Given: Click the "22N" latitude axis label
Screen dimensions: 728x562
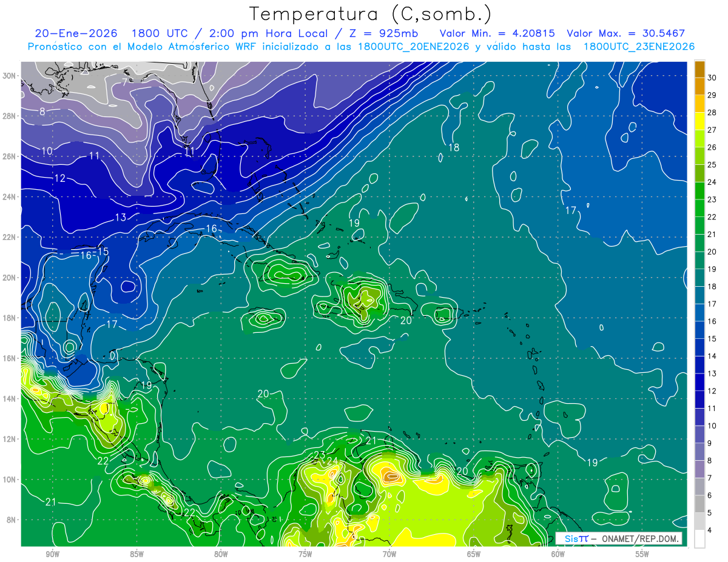Looking at the screenshot, I should click(10, 237).
